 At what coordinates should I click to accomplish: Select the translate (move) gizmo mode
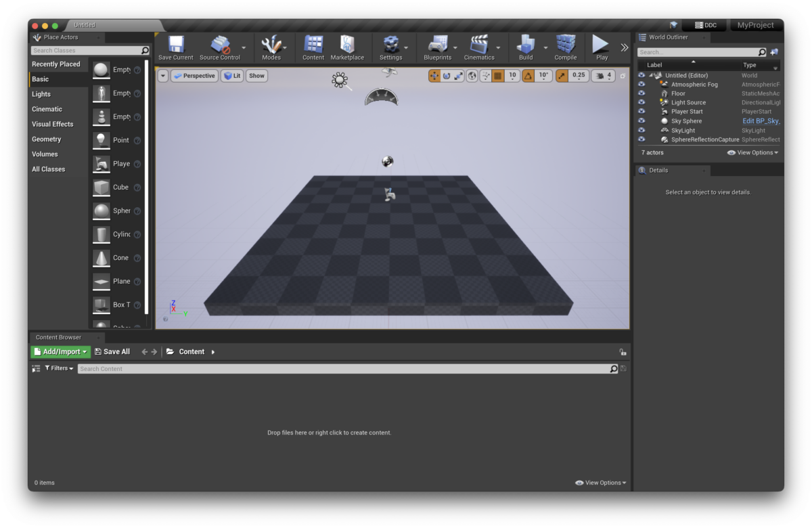coord(434,76)
